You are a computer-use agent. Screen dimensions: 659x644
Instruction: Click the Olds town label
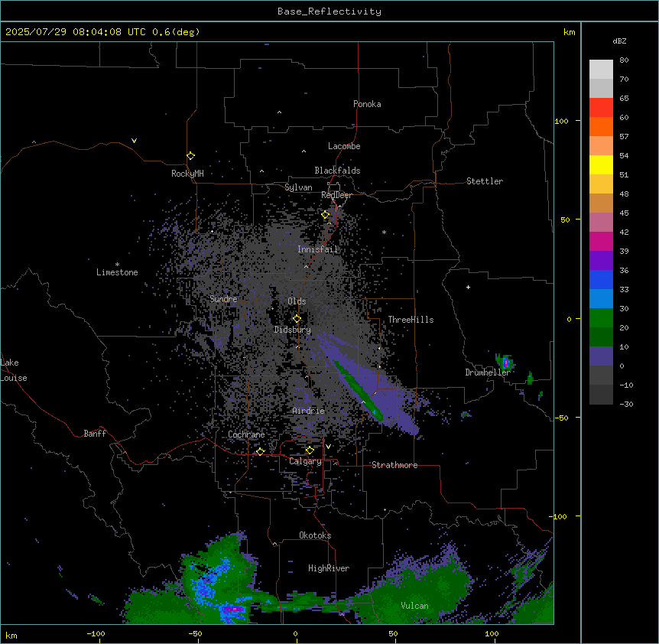point(297,301)
